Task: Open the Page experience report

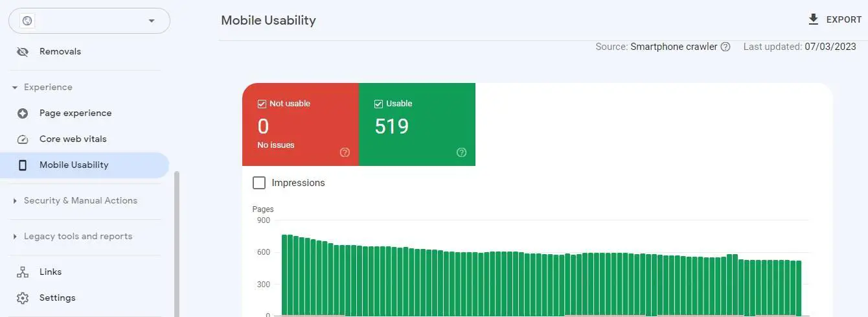Action: point(84,113)
